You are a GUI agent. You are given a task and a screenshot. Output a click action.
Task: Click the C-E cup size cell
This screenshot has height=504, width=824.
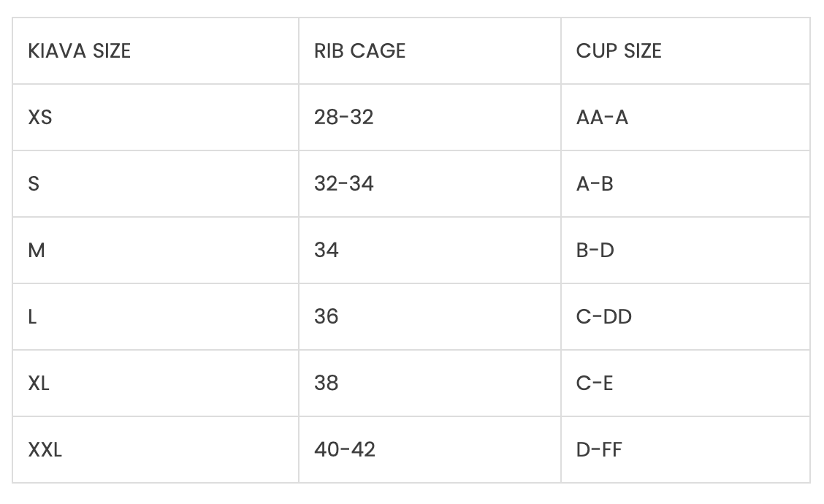coord(595,383)
